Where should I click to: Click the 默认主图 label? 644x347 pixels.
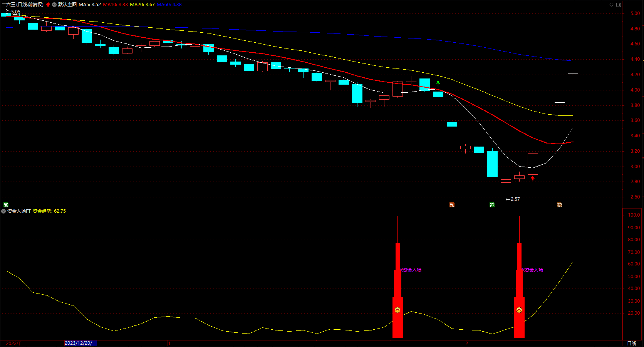pos(67,5)
